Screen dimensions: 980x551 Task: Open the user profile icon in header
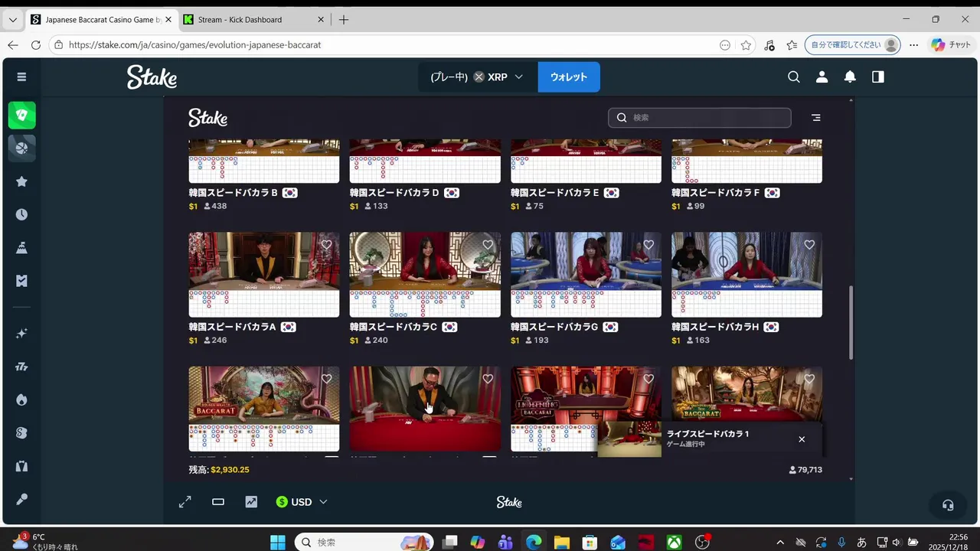pos(822,77)
